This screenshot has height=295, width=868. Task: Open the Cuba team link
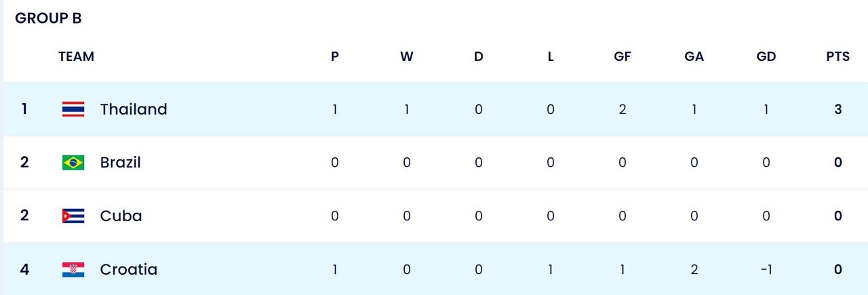click(x=121, y=216)
